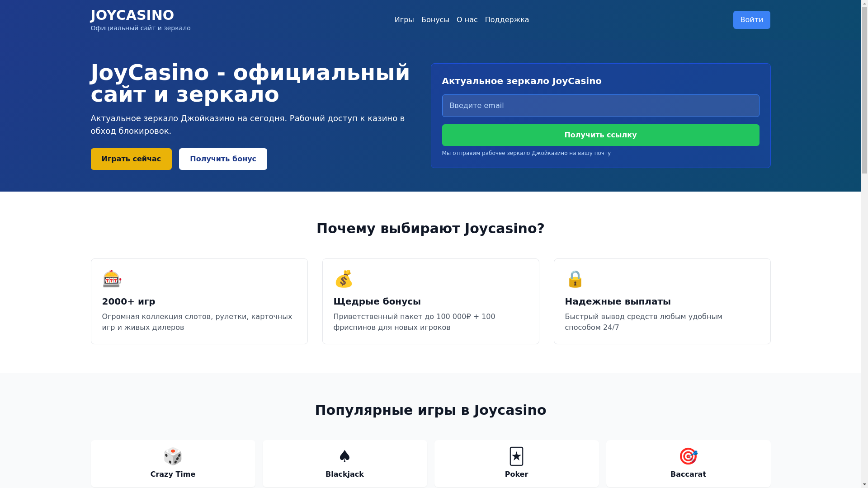
Task: Click the money bag icon for Щедрые бонусы
Action: point(344,279)
